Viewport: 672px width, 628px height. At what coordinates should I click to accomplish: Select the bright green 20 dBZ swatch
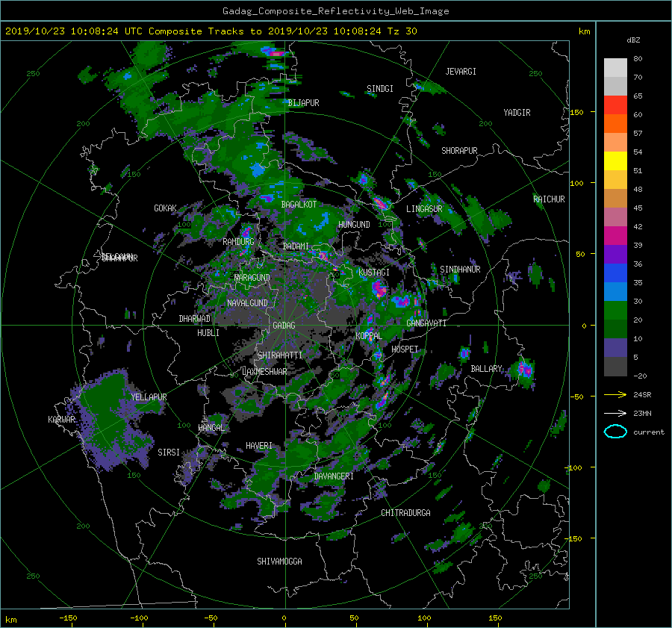(x=615, y=311)
